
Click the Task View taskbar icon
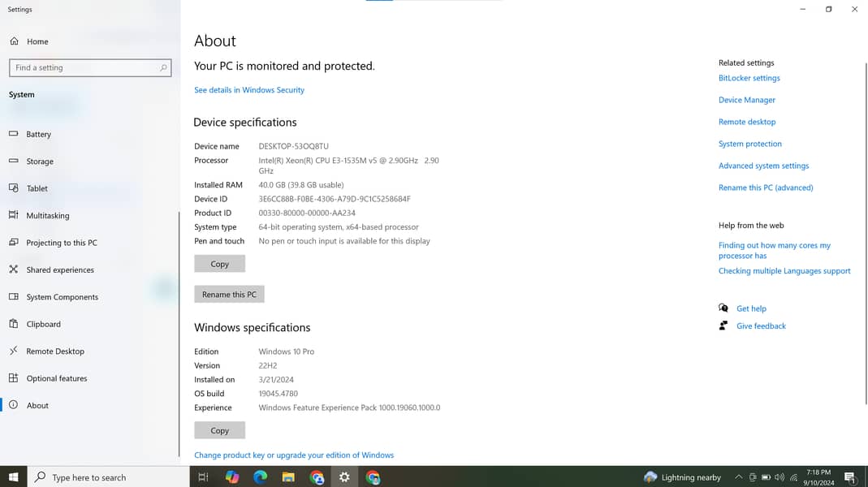click(203, 477)
